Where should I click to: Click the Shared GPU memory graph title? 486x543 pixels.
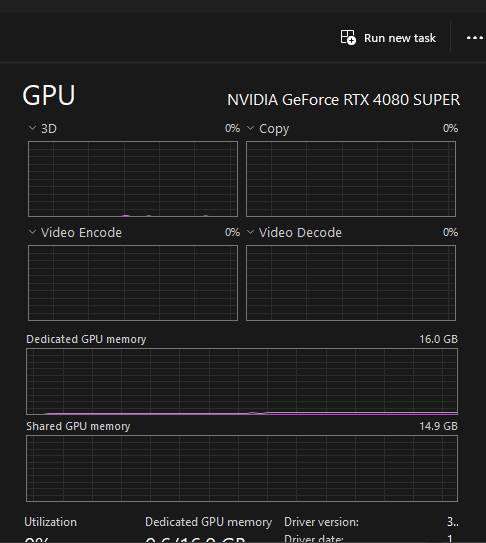coord(78,426)
